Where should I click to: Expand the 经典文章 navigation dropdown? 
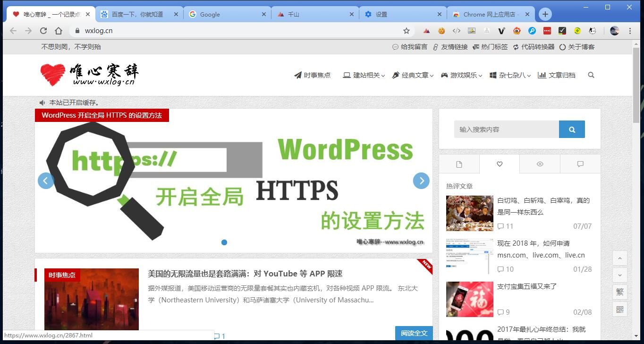pos(413,75)
